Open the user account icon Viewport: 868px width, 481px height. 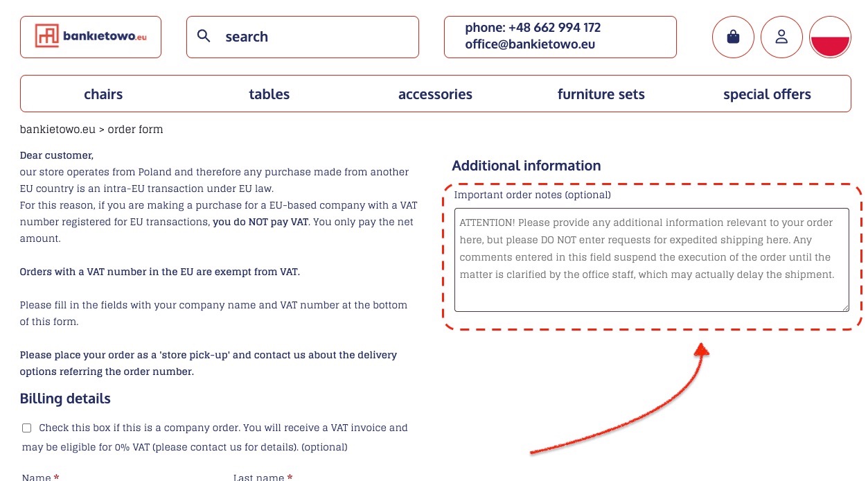click(781, 37)
